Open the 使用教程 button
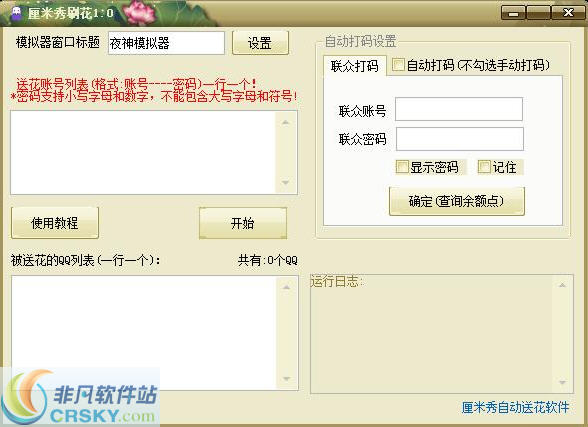 (55, 223)
